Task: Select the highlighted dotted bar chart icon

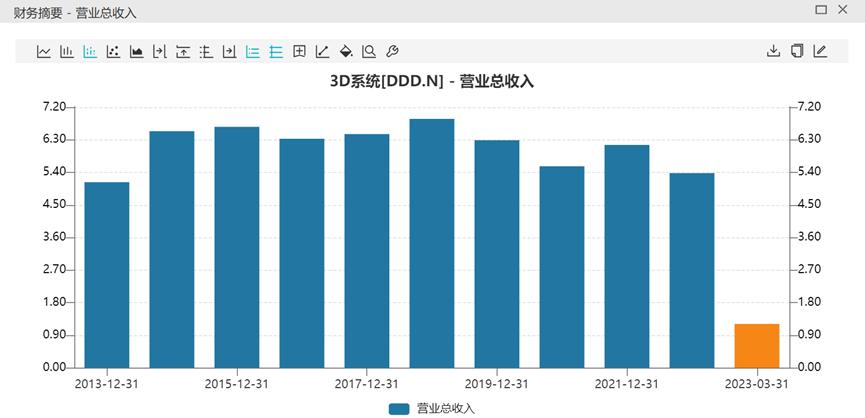Action: [90, 52]
